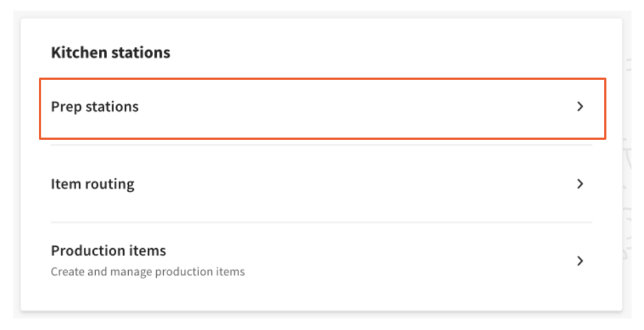Tap the arrow icon right of Item routing
This screenshot has width=644, height=330.
pos(580,184)
